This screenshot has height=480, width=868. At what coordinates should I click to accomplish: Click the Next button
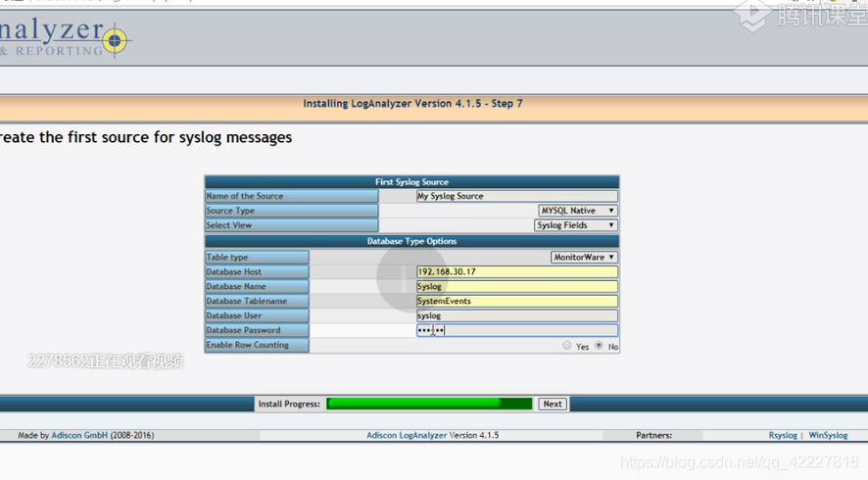553,405
